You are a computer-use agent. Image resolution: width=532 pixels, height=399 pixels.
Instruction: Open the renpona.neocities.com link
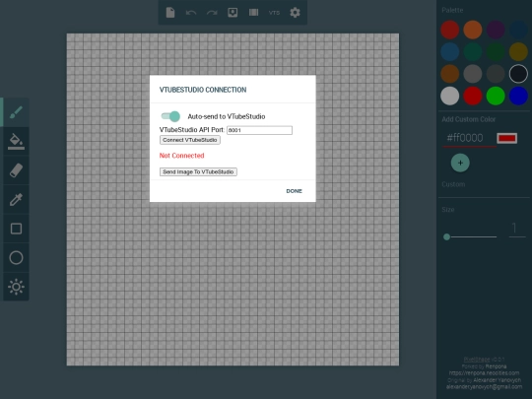click(x=484, y=372)
